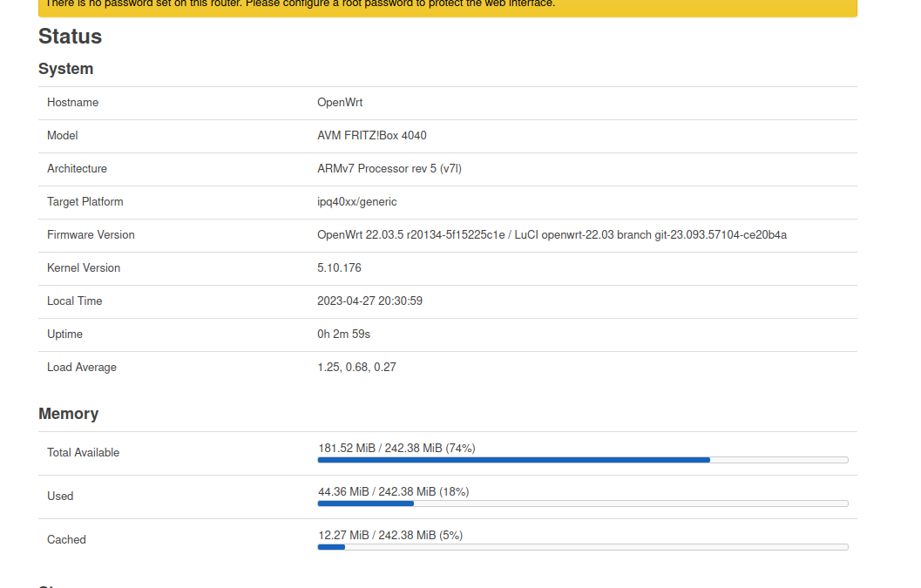This screenshot has width=921, height=588.
Task: Click the Cached memory progress bar
Action: (x=582, y=547)
